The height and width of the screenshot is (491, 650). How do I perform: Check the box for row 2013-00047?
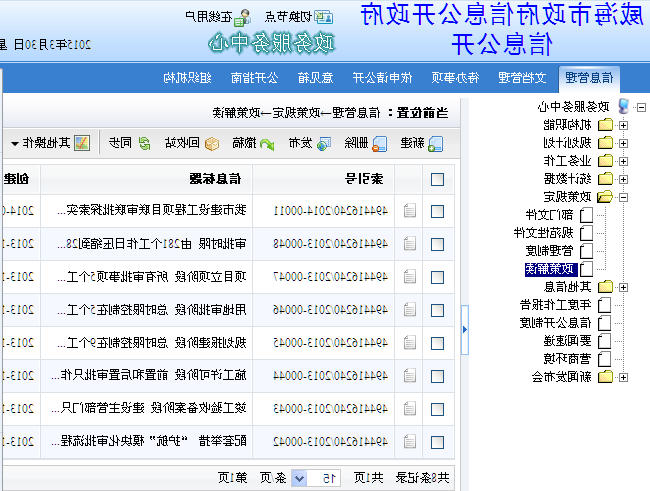coord(437,277)
